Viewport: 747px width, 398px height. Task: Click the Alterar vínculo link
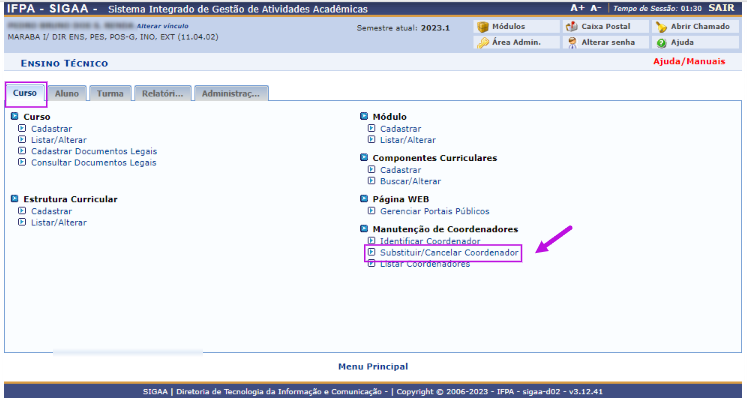pos(162,26)
